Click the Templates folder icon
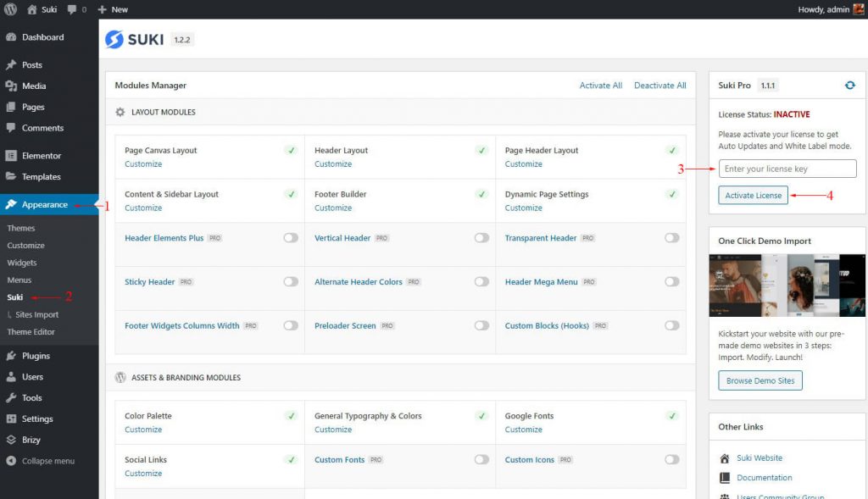 pos(10,176)
